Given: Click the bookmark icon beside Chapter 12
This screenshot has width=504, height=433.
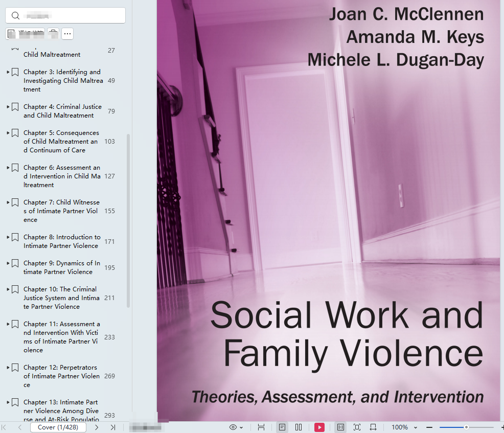Looking at the screenshot, I should coord(15,368).
